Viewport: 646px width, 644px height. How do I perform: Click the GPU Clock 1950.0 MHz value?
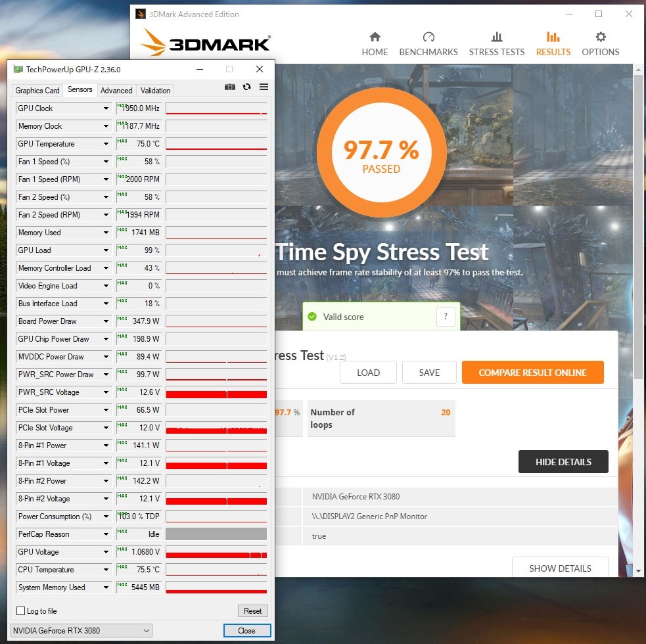pos(139,108)
